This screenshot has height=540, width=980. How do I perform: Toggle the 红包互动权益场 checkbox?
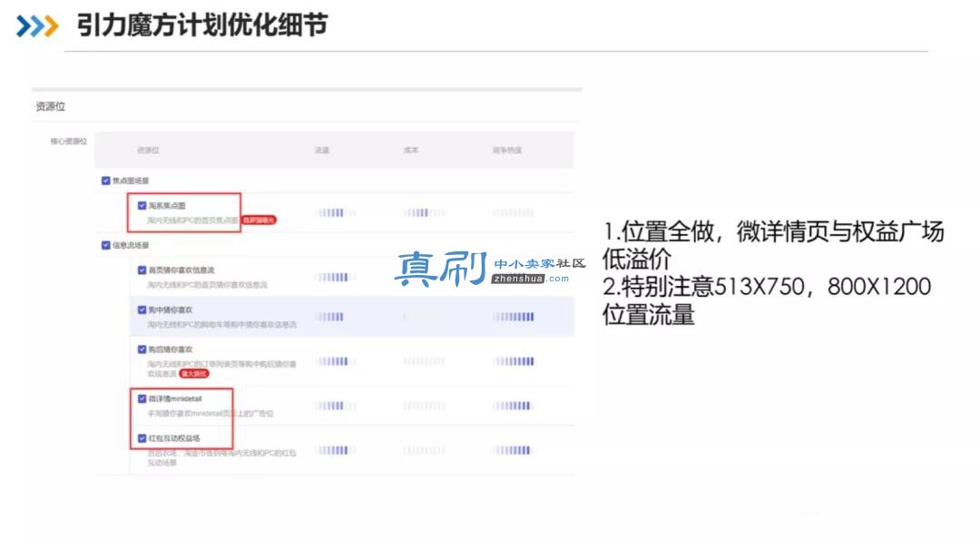coord(142,438)
